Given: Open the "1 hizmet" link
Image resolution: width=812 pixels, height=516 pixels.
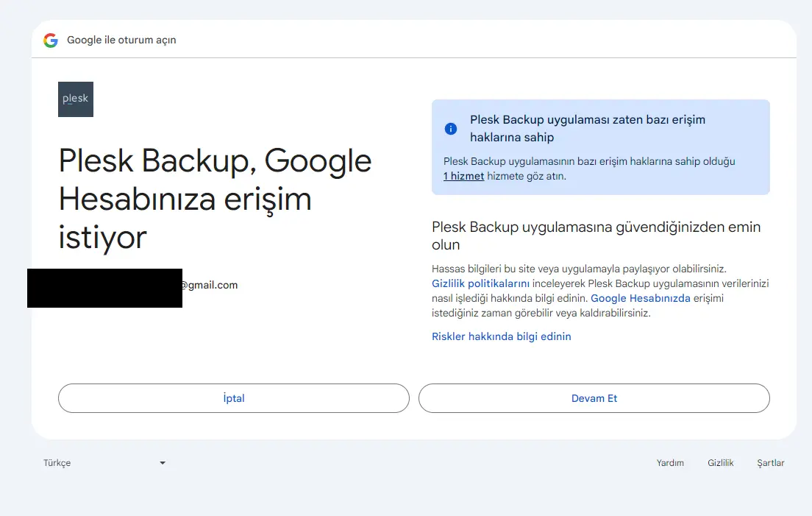Looking at the screenshot, I should [x=463, y=176].
